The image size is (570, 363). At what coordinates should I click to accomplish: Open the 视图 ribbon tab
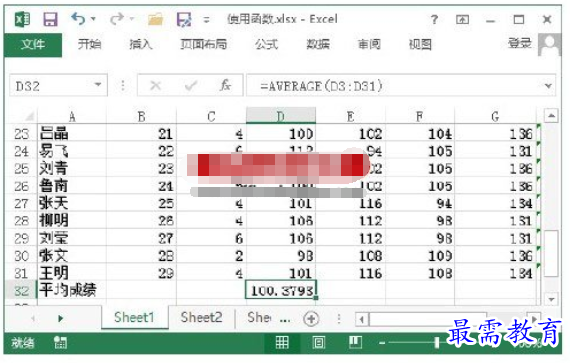(x=420, y=44)
